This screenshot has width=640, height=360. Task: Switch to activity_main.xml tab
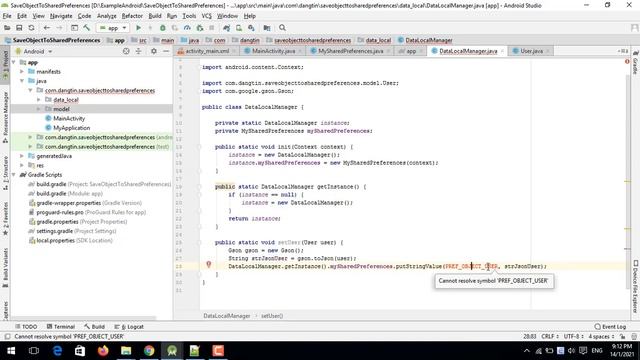[207, 51]
